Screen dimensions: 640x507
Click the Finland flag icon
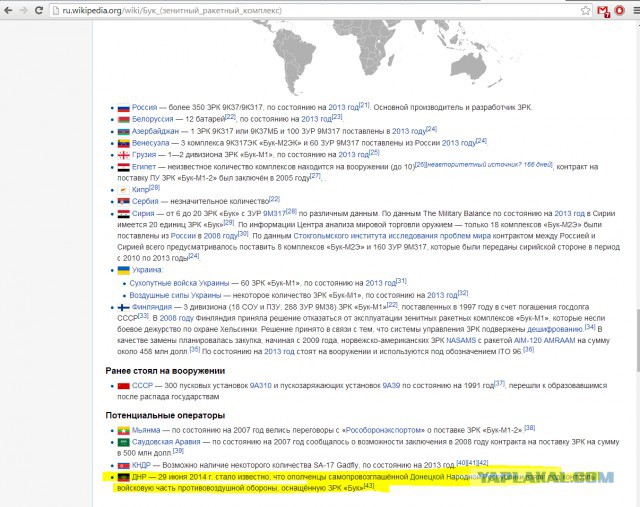click(x=123, y=307)
